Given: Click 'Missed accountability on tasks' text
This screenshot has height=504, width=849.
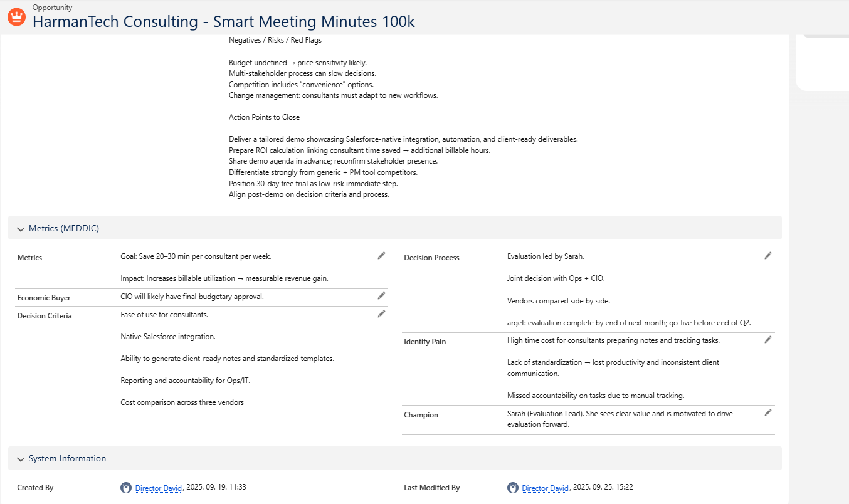Looking at the screenshot, I should (x=596, y=396).
